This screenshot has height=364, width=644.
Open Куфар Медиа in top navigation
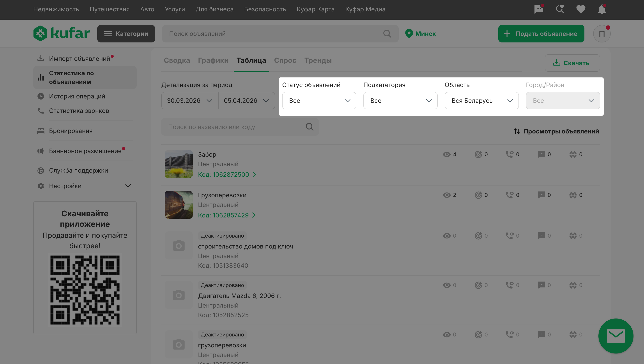coord(365,9)
